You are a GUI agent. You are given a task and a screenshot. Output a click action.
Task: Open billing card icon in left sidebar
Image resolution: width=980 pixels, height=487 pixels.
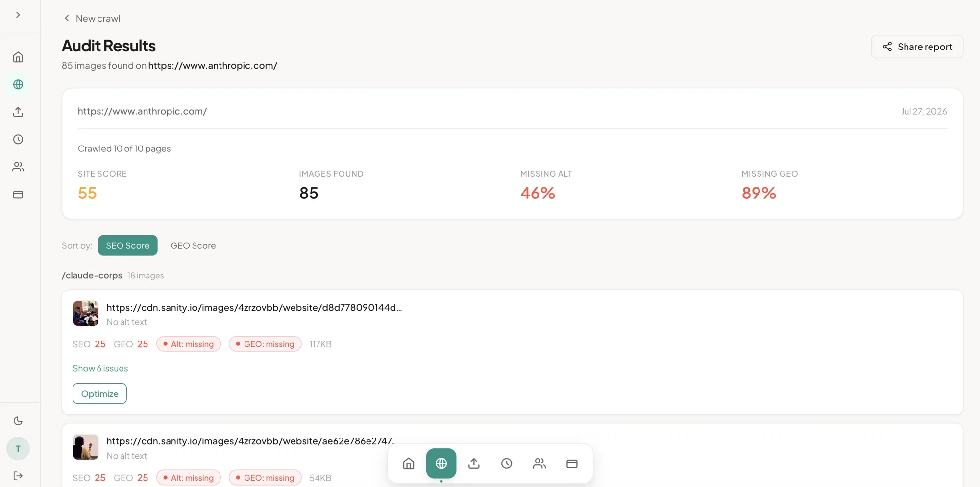(18, 195)
